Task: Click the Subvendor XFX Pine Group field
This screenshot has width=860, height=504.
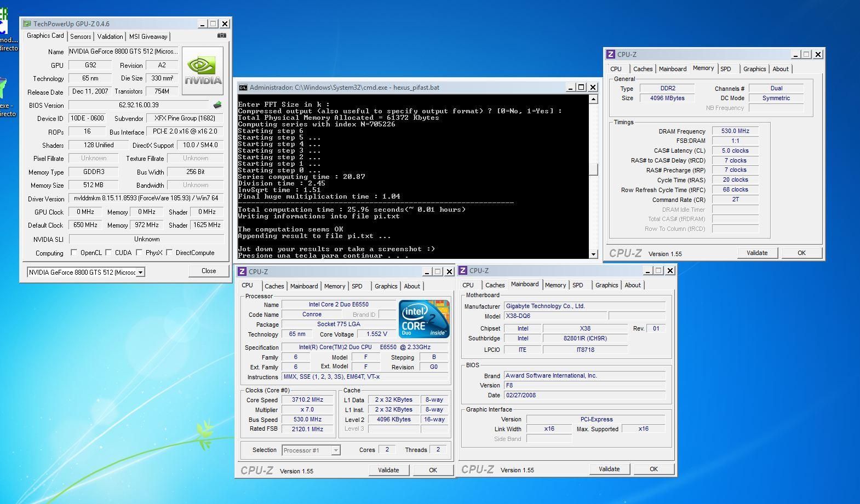Action: (x=185, y=118)
